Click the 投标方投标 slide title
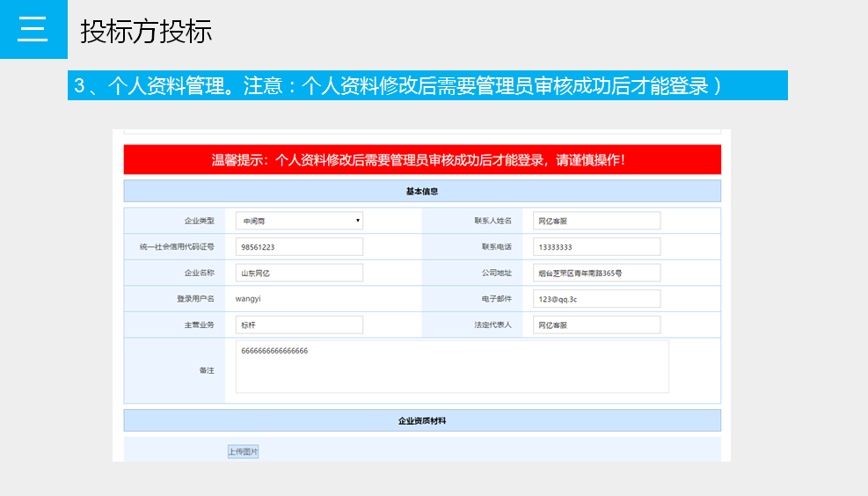868x496 pixels. [146, 32]
